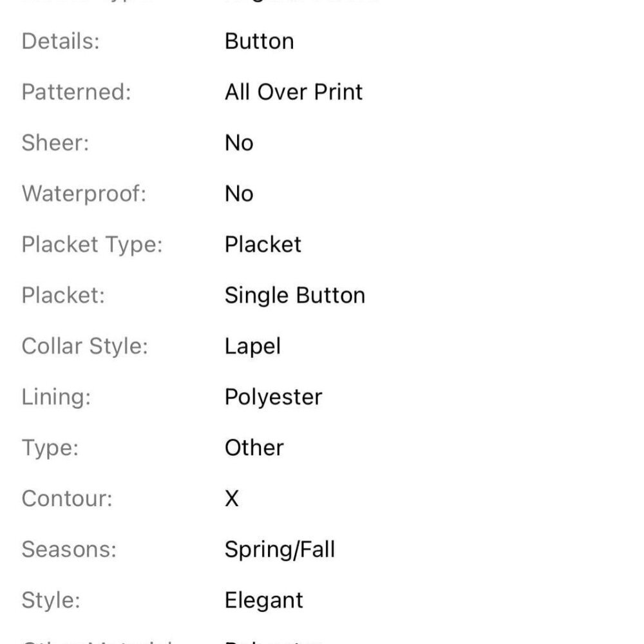The height and width of the screenshot is (644, 644).
Task: Select the Spring/Fall value text
Action: coord(279,549)
